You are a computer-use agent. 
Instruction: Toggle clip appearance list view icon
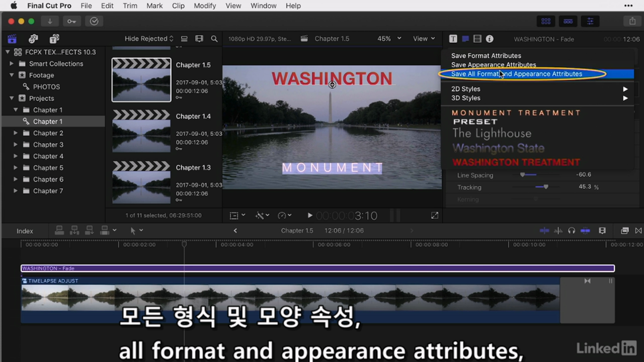pos(184,39)
